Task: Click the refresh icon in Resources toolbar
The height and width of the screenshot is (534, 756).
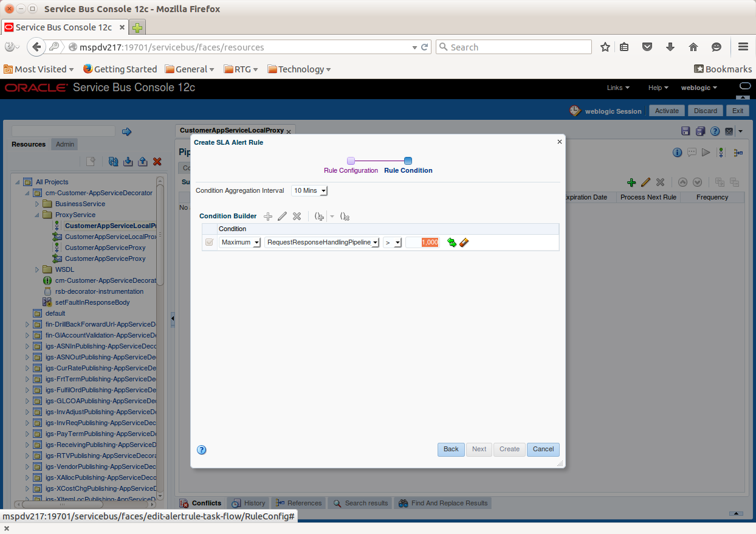Action: click(x=113, y=161)
